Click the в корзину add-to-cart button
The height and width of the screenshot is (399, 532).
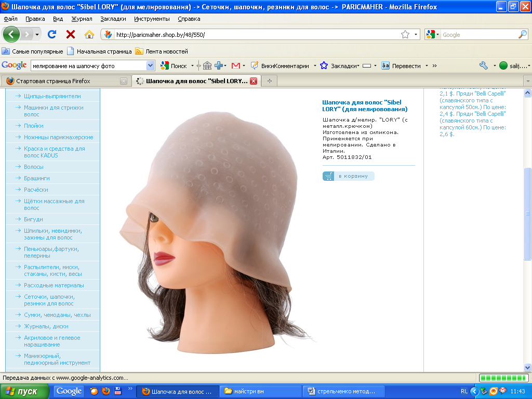coord(348,176)
